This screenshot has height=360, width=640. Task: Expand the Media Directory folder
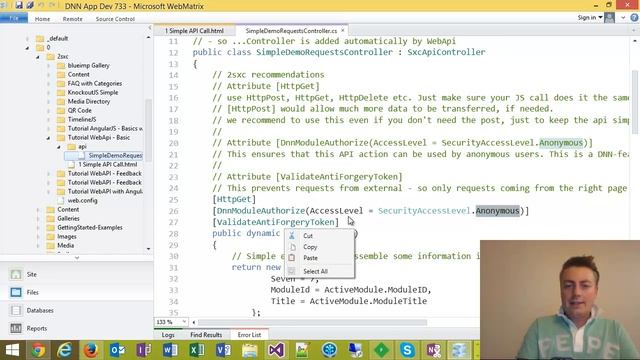48,102
